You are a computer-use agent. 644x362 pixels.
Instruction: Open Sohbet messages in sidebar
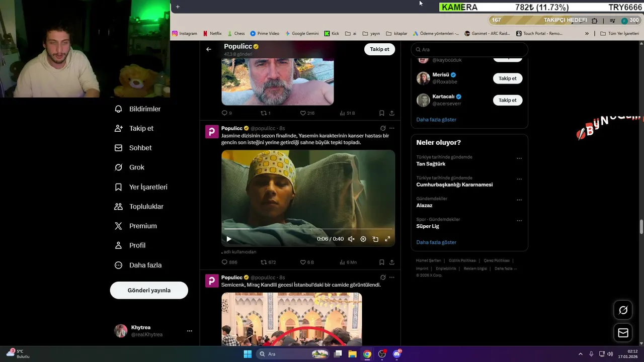133,148
